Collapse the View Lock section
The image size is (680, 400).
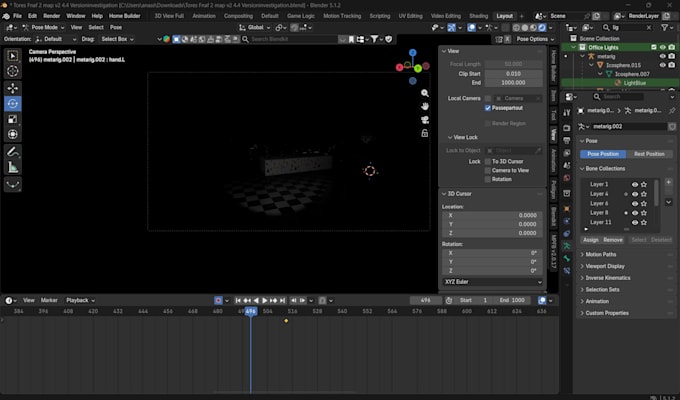(x=463, y=138)
